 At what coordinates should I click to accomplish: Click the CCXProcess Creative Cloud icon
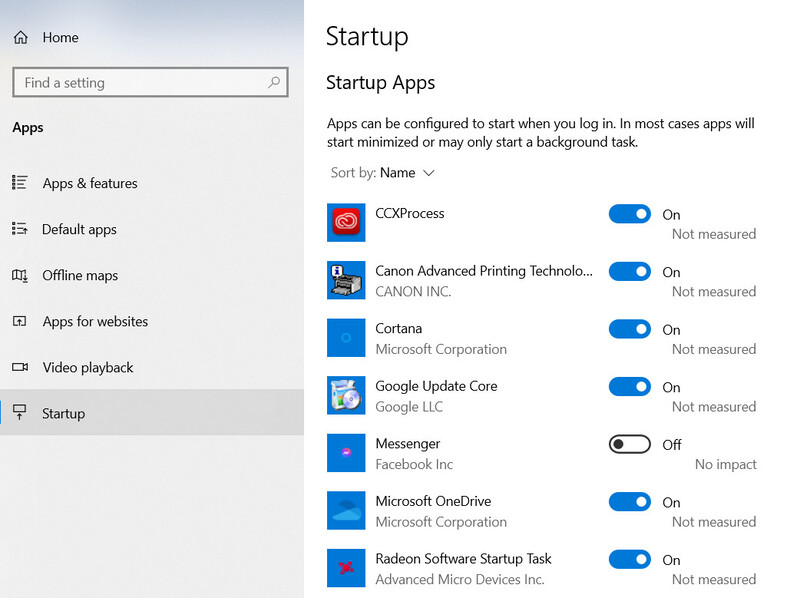click(346, 222)
